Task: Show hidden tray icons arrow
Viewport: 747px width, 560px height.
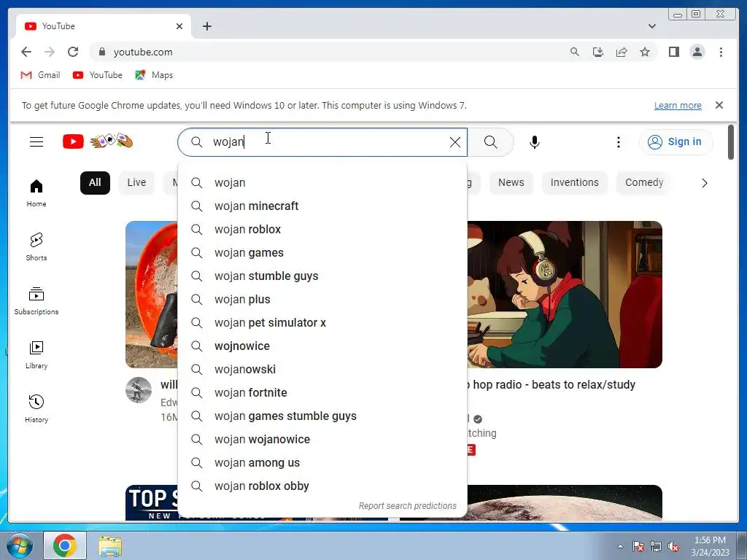Action: pos(620,547)
